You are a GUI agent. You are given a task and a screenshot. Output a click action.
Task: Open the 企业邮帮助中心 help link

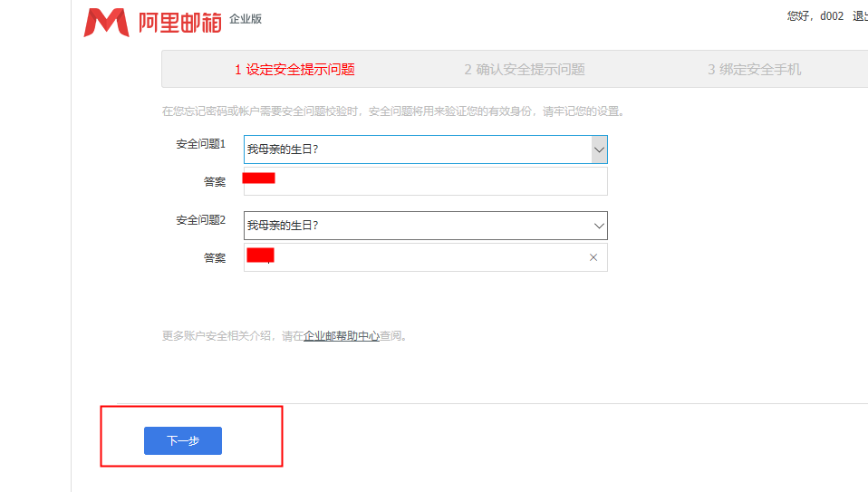(342, 336)
